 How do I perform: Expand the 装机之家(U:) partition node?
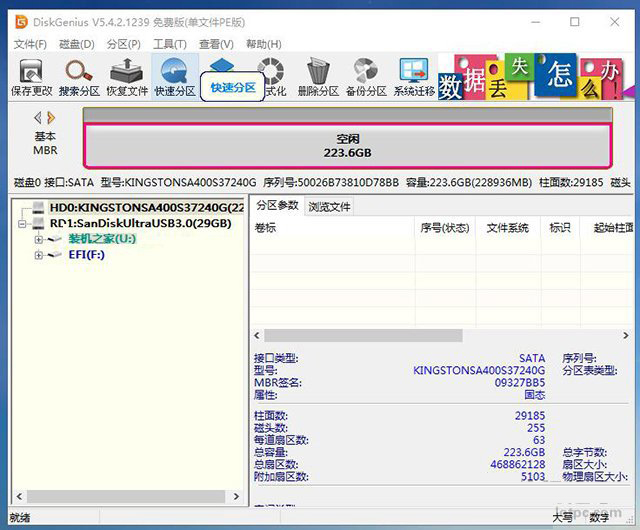[x=38, y=239]
